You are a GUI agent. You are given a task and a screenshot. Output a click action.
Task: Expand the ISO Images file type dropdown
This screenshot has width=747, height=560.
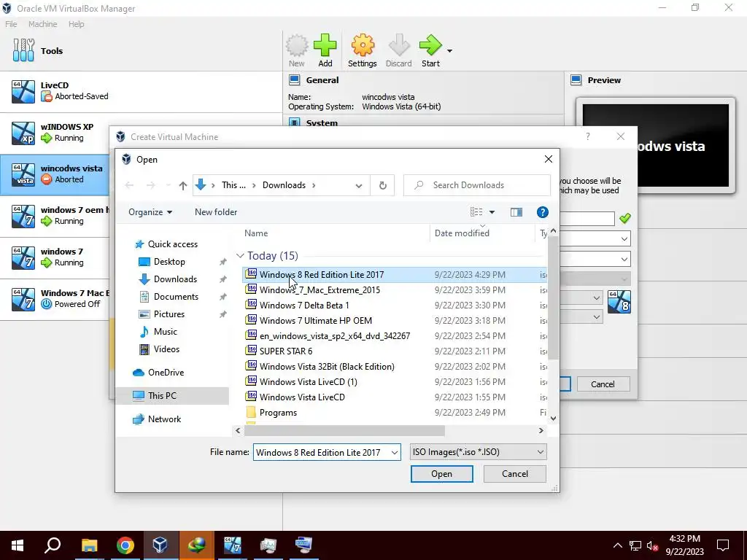pyautogui.click(x=478, y=452)
